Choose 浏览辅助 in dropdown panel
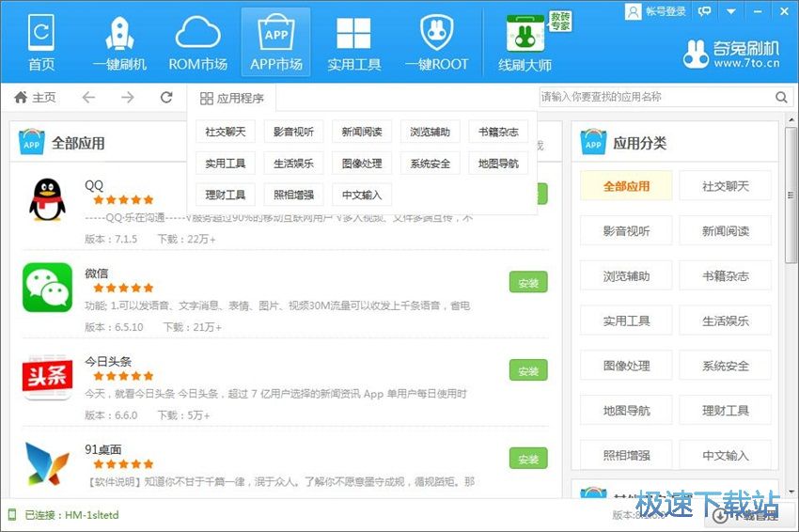The width and height of the screenshot is (799, 532). click(x=431, y=132)
